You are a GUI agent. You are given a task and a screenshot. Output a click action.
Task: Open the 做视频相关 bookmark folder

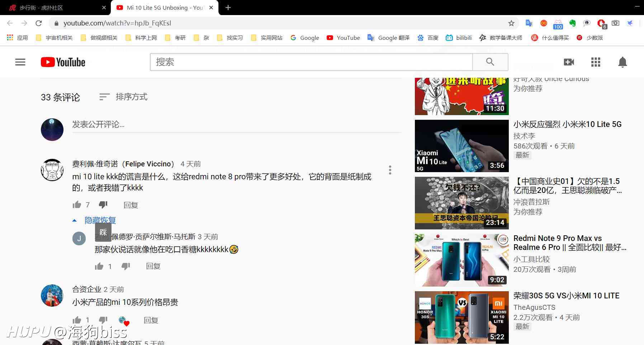pyautogui.click(x=99, y=38)
